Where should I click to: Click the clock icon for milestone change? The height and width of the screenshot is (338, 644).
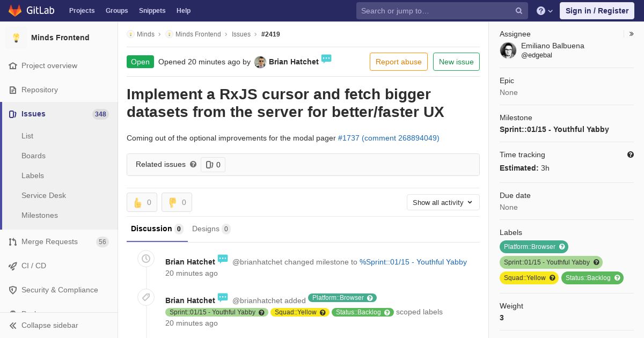[146, 259]
